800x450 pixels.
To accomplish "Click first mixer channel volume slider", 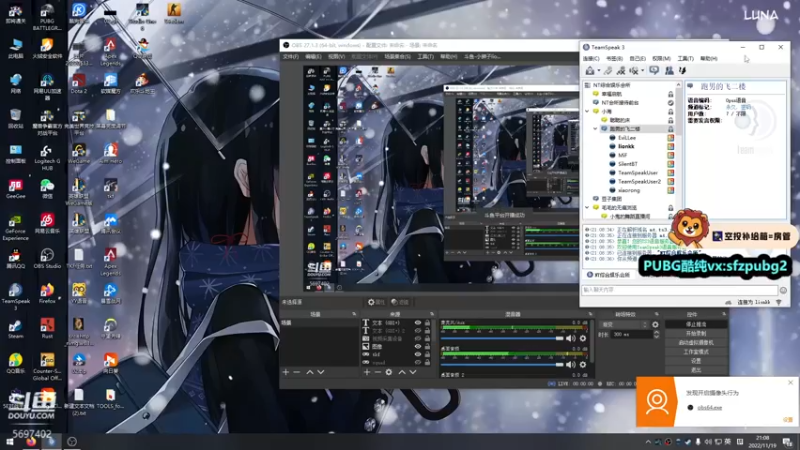I will pyautogui.click(x=502, y=338).
